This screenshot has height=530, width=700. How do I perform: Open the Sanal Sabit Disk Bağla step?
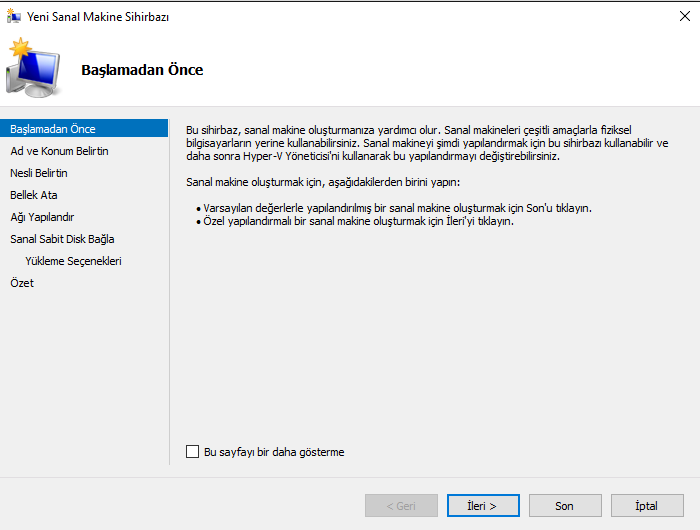coord(62,239)
